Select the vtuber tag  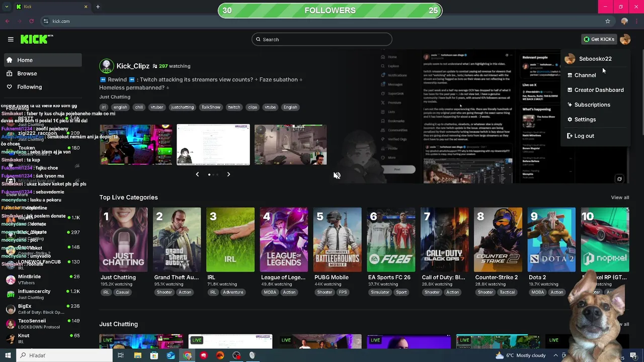pos(157,107)
